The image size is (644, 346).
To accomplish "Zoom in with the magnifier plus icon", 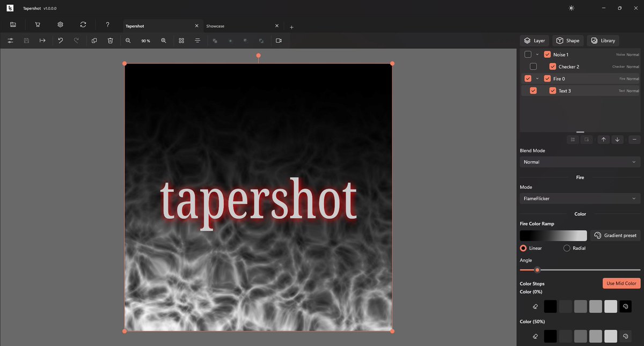I will click(x=164, y=41).
